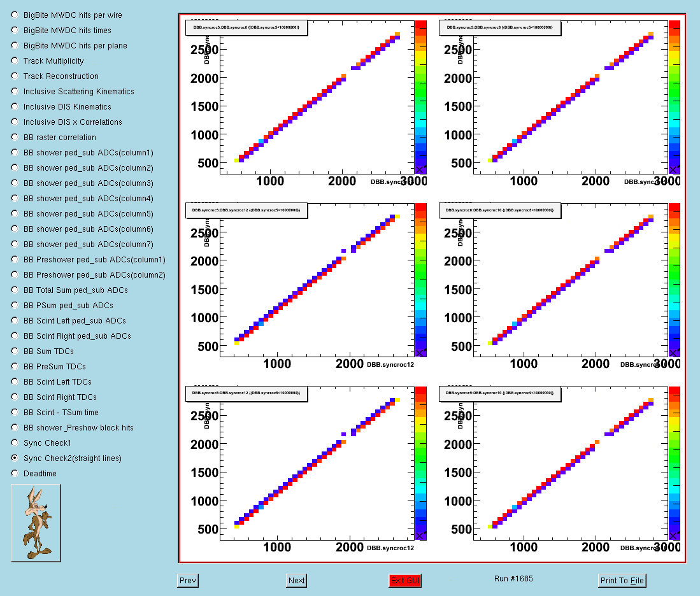Viewport: 700px width, 596px height.
Task: Click syncroc8:syncroc12 plot title box
Action: click(x=246, y=394)
